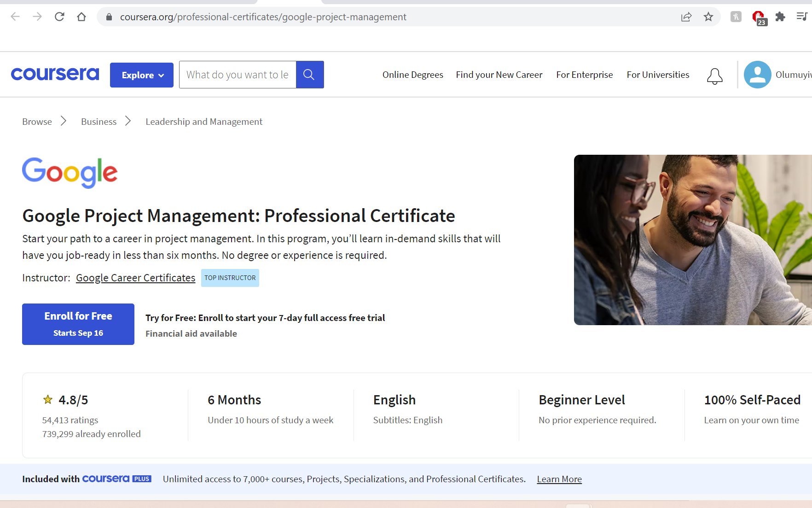Bookmark this page with the star

coord(708,17)
